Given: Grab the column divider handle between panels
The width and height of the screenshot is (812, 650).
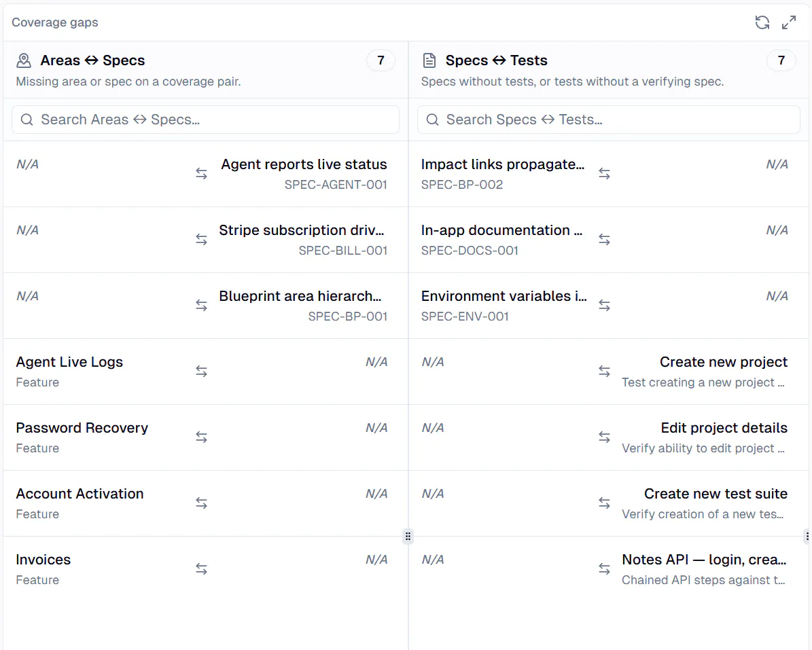Looking at the screenshot, I should [x=408, y=536].
